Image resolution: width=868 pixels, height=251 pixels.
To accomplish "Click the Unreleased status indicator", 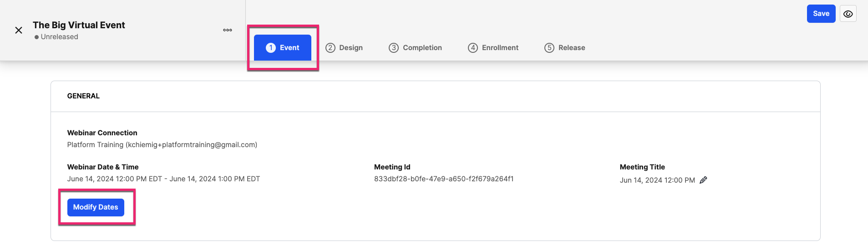I will coord(56,37).
